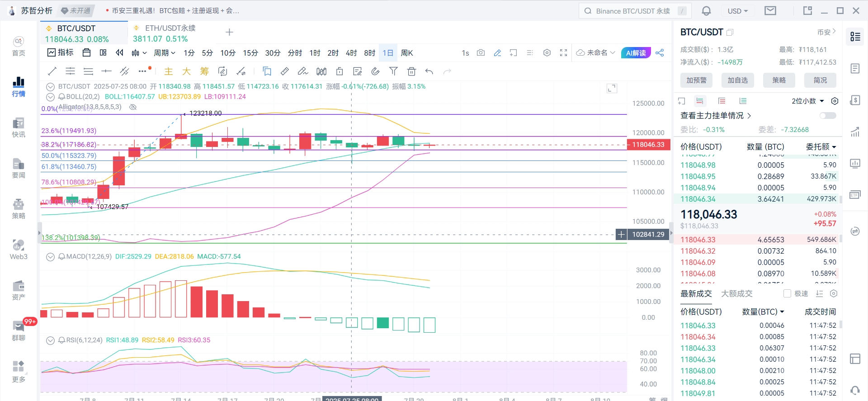Open the notification bell

(x=707, y=11)
